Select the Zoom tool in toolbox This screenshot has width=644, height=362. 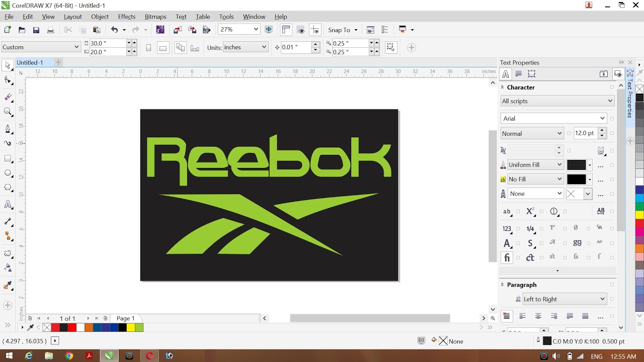click(x=8, y=112)
